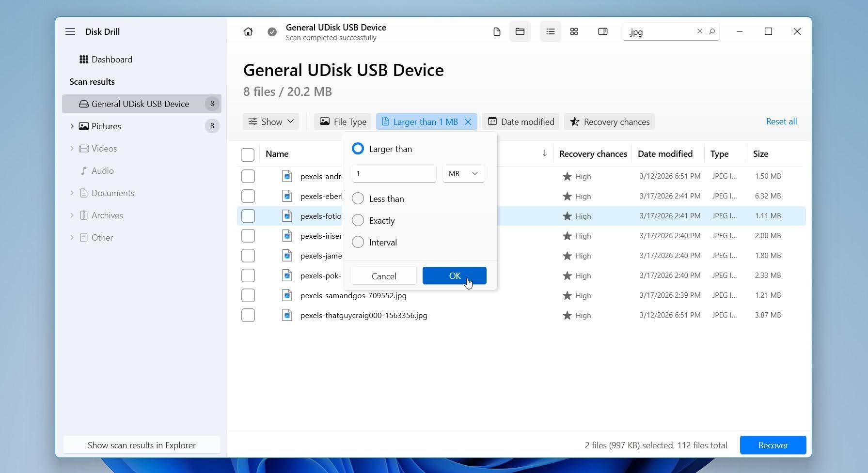This screenshot has width=868, height=473.
Task: Click the Recover button
Action: (x=773, y=445)
